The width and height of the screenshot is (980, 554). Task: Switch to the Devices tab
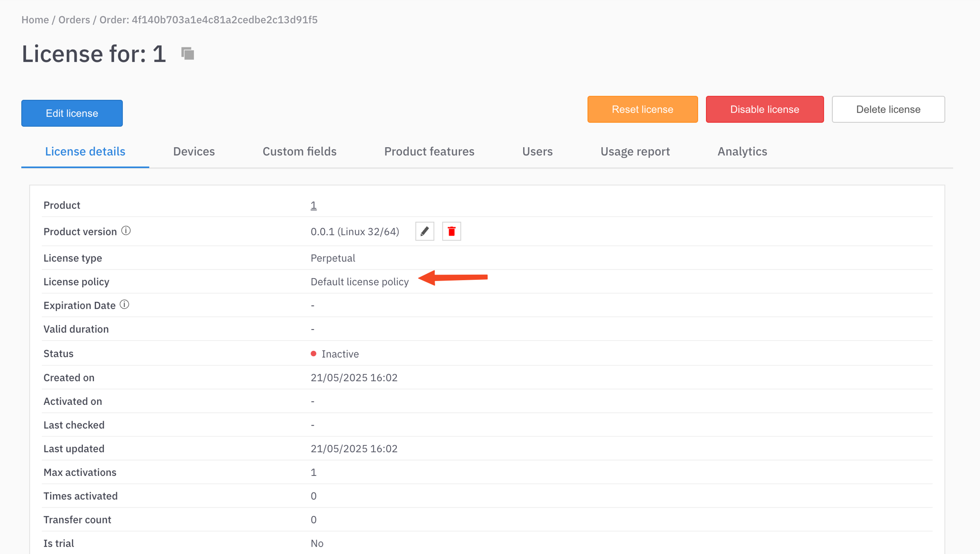[194, 151]
